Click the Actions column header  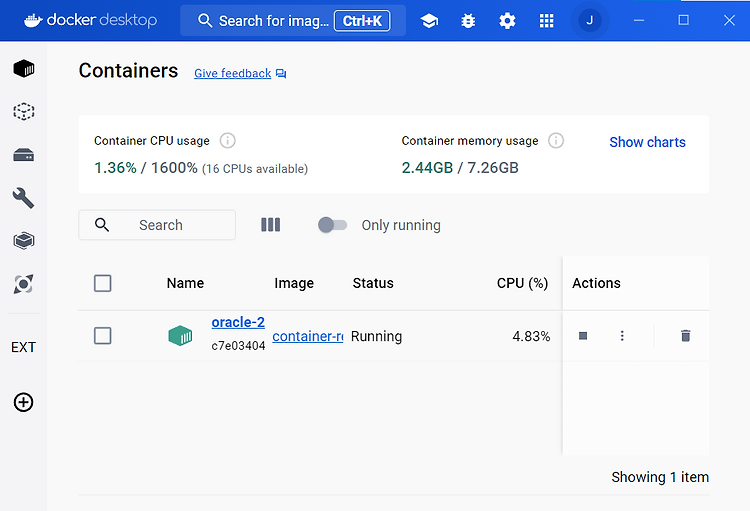point(596,283)
